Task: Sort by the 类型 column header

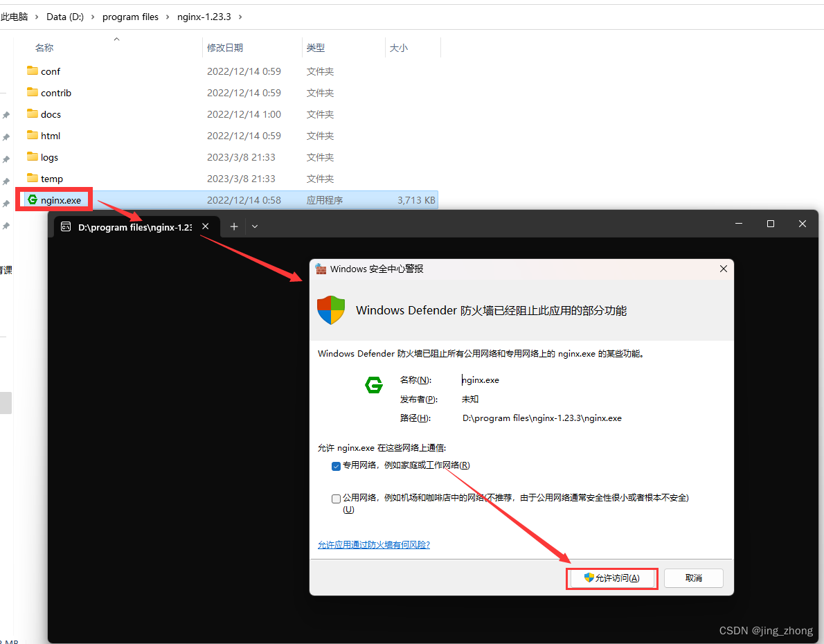Action: pos(315,48)
